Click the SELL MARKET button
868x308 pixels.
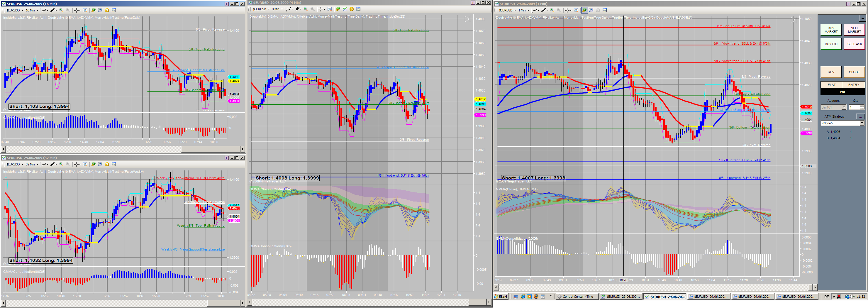[854, 30]
